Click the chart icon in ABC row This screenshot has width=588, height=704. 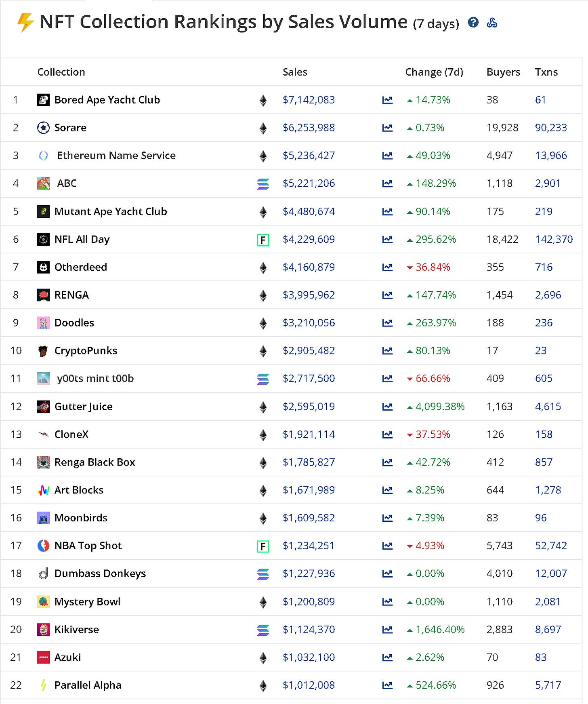point(387,183)
